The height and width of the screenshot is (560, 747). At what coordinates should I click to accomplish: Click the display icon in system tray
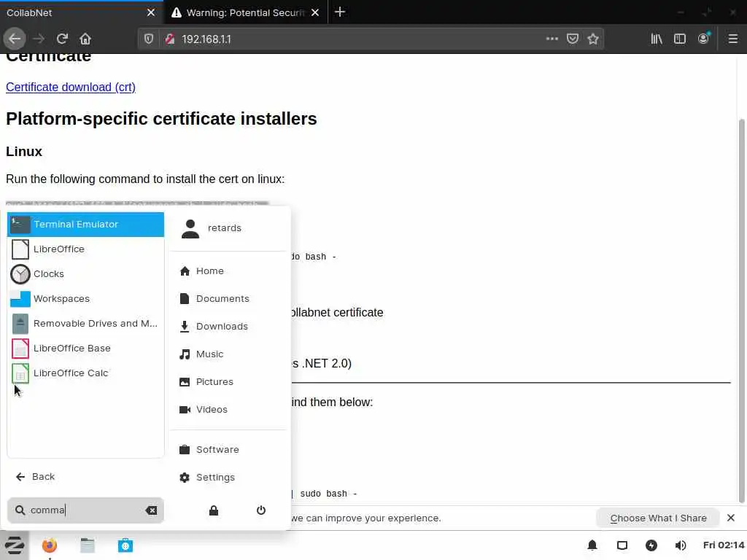[622, 545]
